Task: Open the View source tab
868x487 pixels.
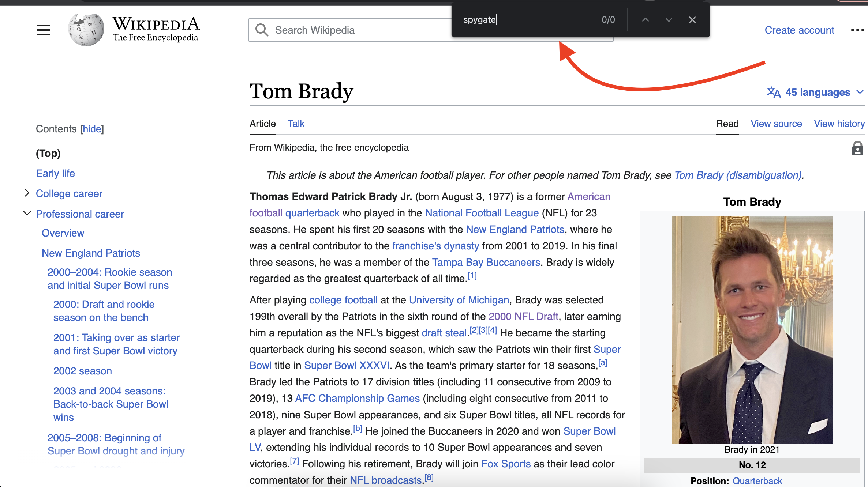Action: tap(776, 124)
